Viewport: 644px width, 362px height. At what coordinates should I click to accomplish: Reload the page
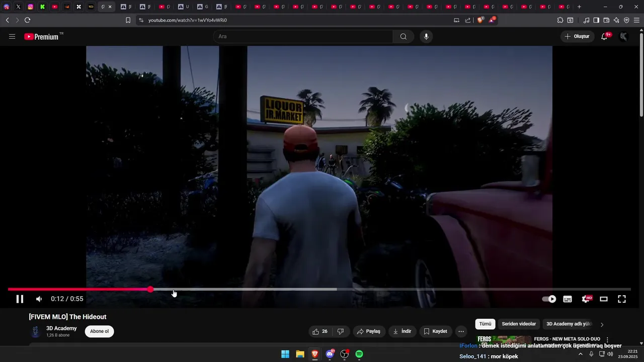tap(27, 20)
